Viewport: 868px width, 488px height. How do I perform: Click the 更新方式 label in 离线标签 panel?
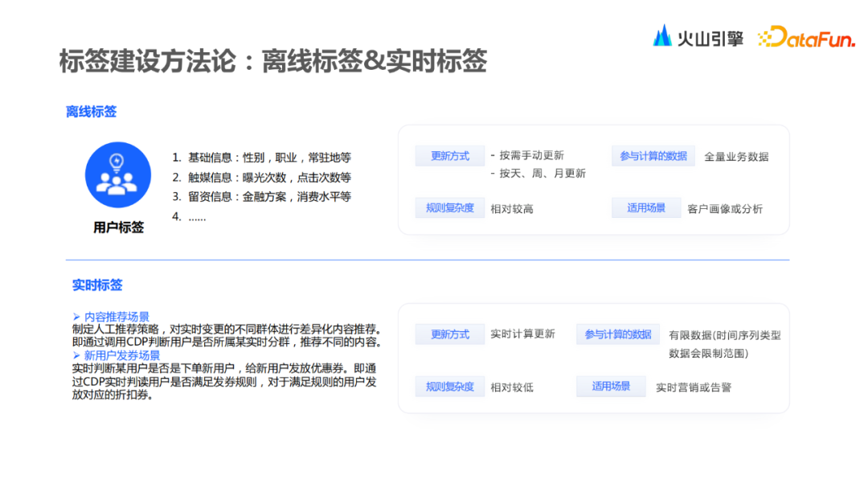click(448, 156)
